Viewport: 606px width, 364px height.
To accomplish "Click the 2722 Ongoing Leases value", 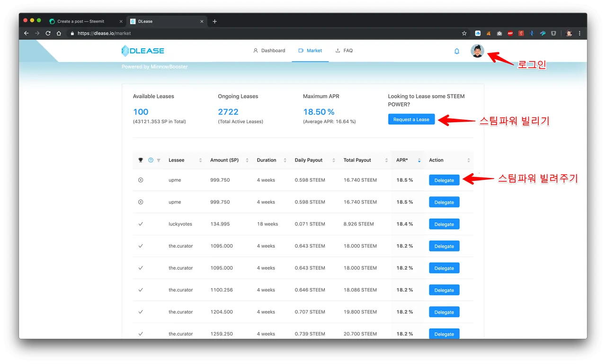I will point(228,112).
